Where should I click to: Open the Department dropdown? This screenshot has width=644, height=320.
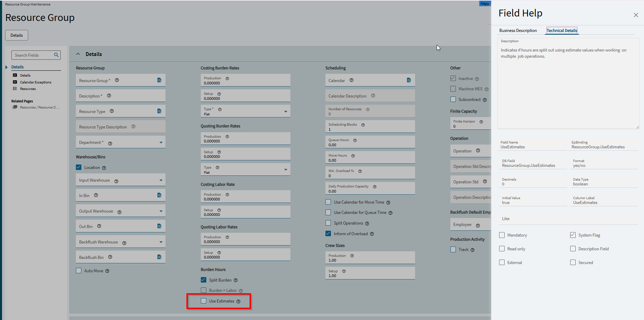coord(161,142)
